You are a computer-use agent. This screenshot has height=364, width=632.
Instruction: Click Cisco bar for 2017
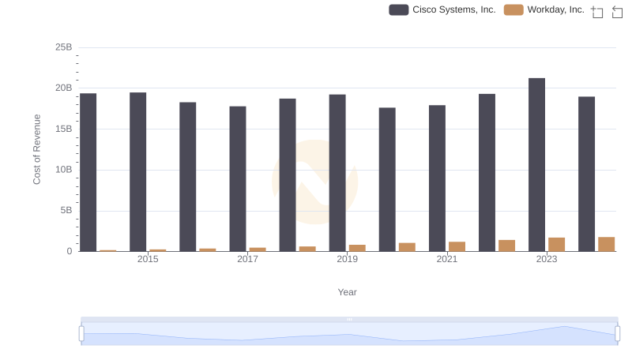click(x=238, y=178)
